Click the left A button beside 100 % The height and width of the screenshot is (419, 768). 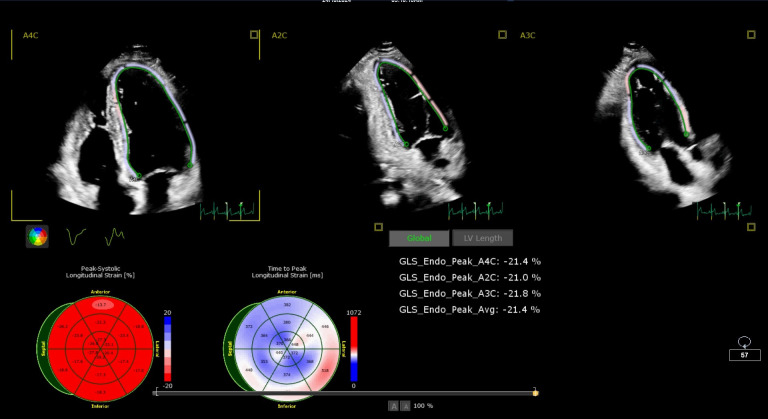pos(392,405)
